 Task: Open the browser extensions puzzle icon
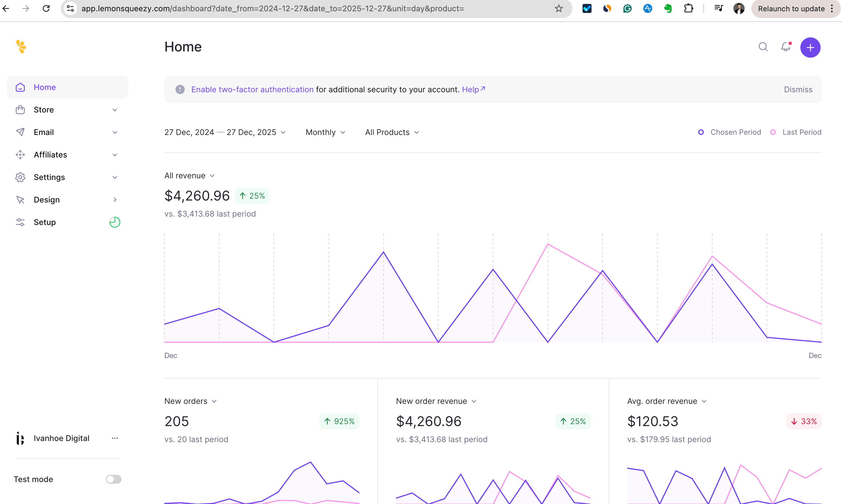pyautogui.click(x=688, y=8)
